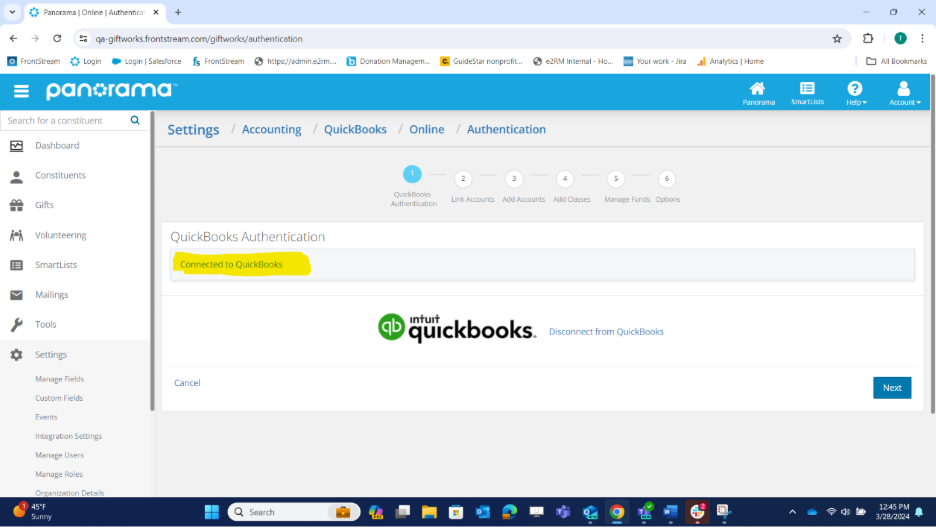Open the All Bookmarks folder
This screenshot has width=936, height=528.
[x=896, y=61]
